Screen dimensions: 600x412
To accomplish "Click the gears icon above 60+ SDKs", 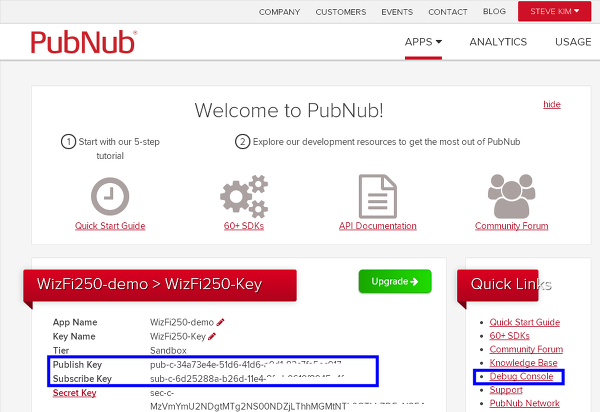I will 244,196.
